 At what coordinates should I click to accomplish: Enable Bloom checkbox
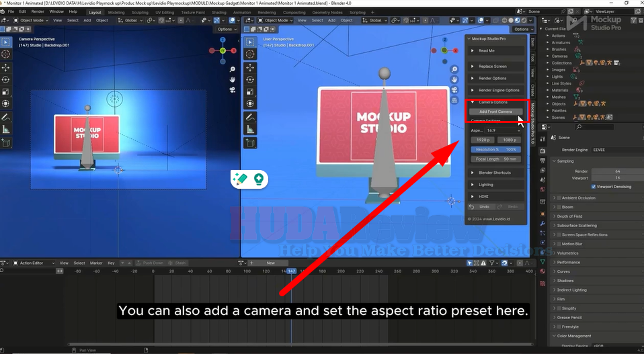(559, 207)
